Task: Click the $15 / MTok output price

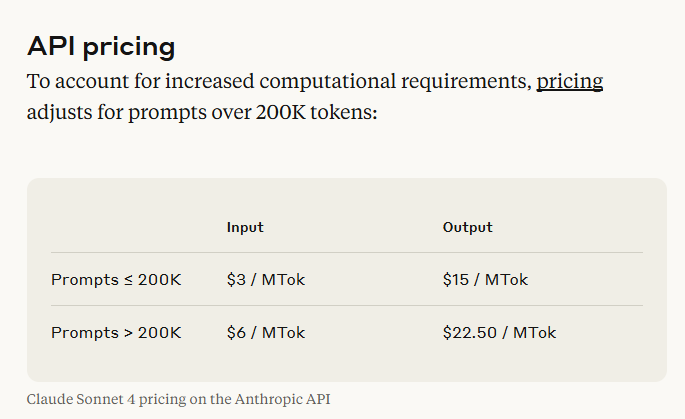Action: (485, 280)
